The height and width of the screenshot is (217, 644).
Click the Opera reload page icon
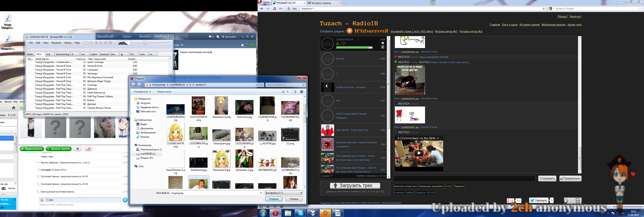[x=275, y=8]
